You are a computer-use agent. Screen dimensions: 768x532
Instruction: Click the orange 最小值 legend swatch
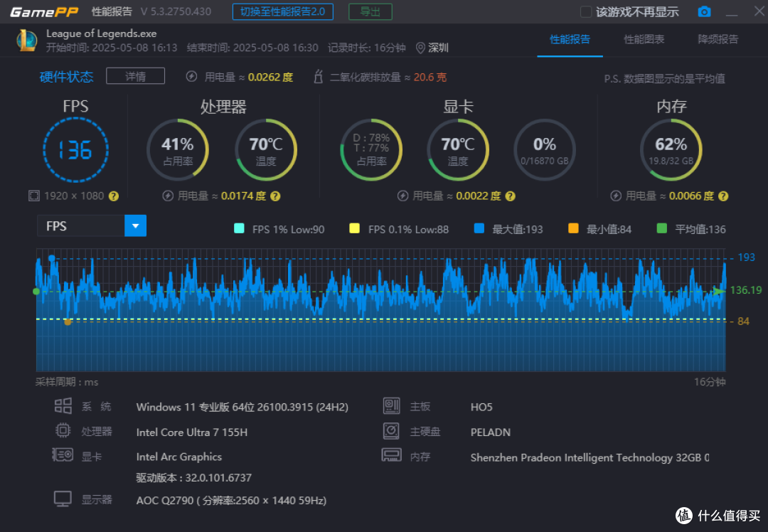(573, 228)
